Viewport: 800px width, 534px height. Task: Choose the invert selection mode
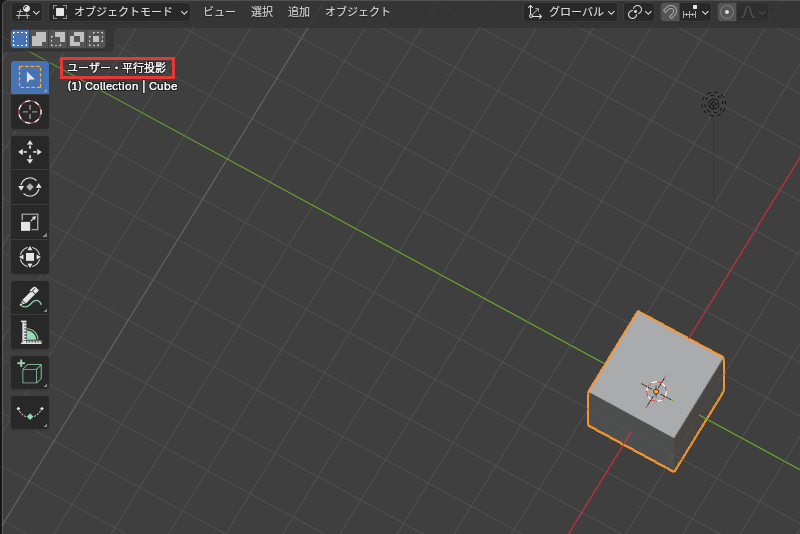(x=77, y=39)
